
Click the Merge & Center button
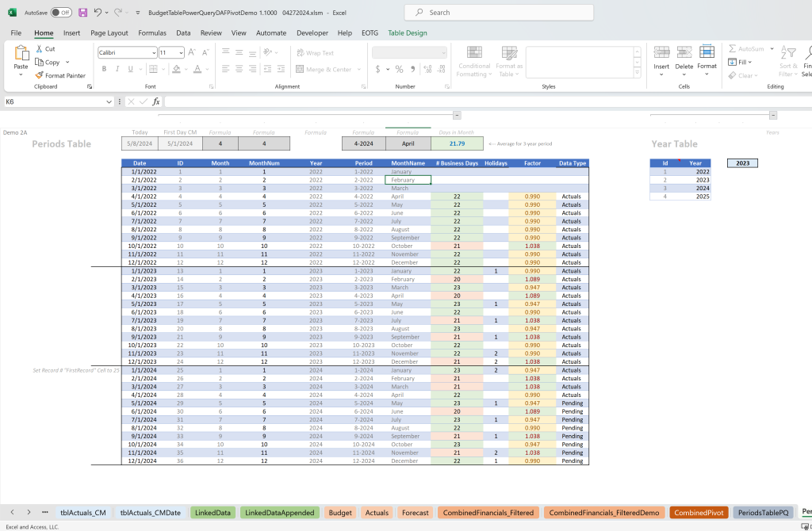[324, 69]
